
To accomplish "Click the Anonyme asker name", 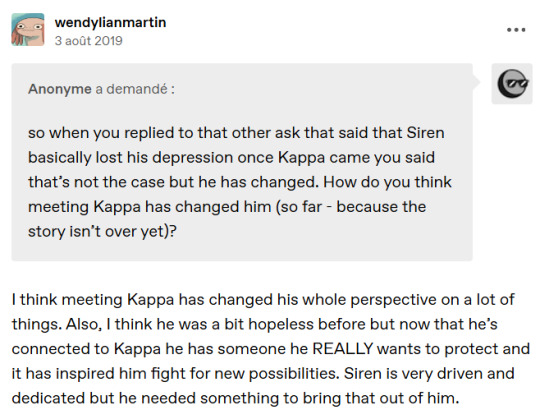I will pyautogui.click(x=60, y=89).
